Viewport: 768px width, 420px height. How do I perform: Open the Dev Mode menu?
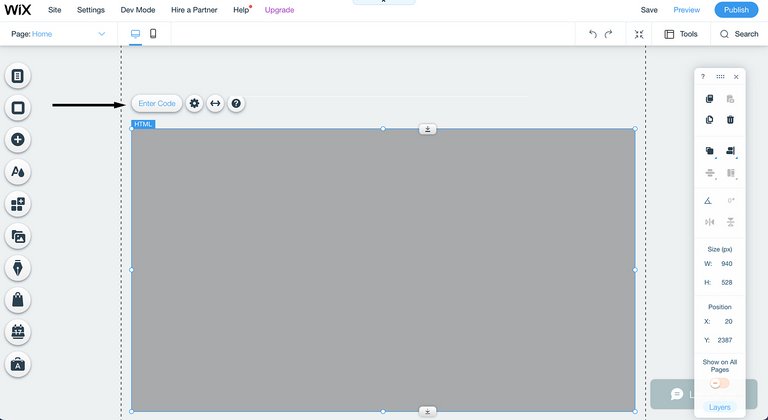coord(138,10)
